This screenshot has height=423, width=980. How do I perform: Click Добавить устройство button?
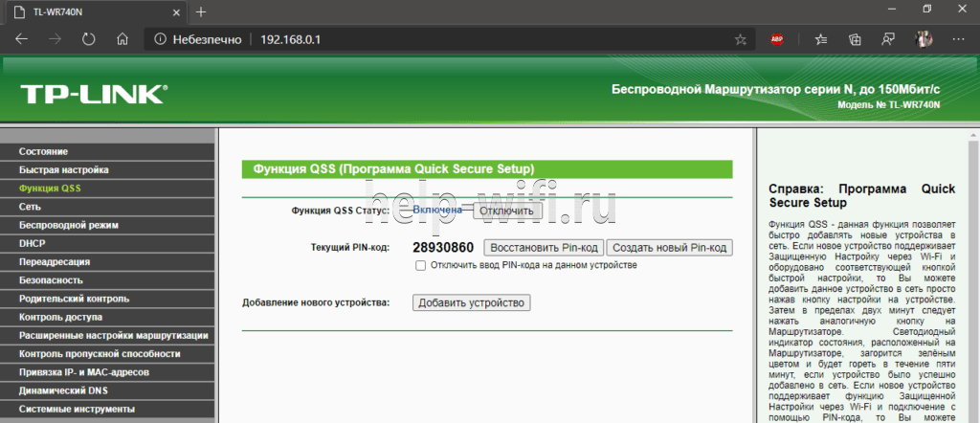pos(471,303)
